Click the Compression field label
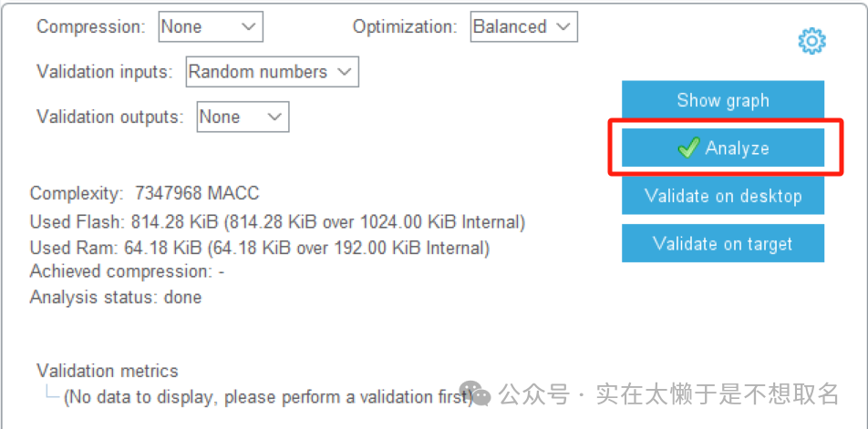The image size is (868, 429). 90,26
